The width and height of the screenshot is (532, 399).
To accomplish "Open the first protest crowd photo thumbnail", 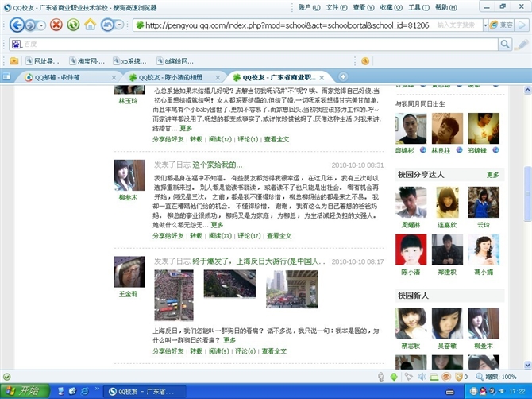I will pos(174,295).
